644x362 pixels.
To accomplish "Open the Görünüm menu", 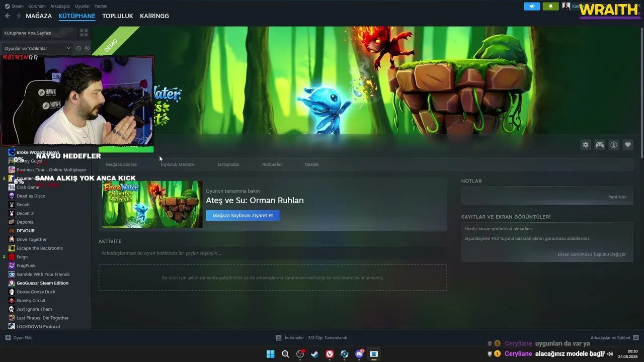I will [x=37, y=7].
